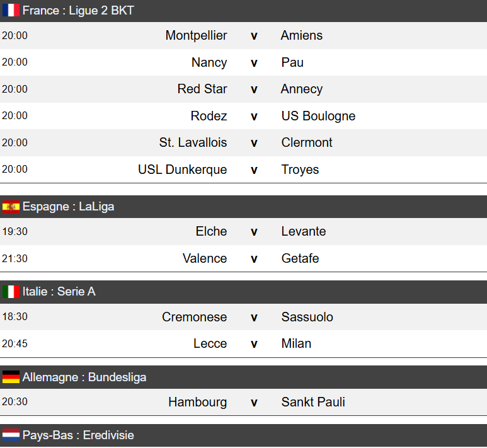Viewport: 487px width, 448px height.
Task: Click the Germany flag icon
Action: click(11, 377)
